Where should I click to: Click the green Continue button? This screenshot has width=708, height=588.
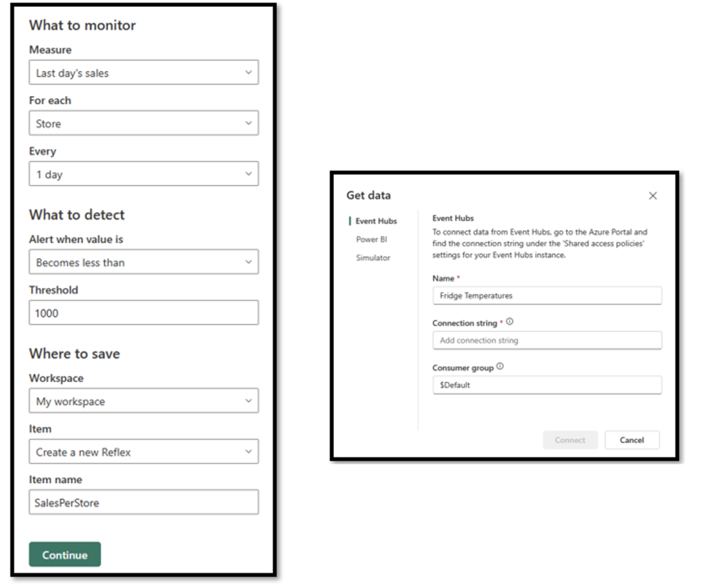[x=65, y=555]
